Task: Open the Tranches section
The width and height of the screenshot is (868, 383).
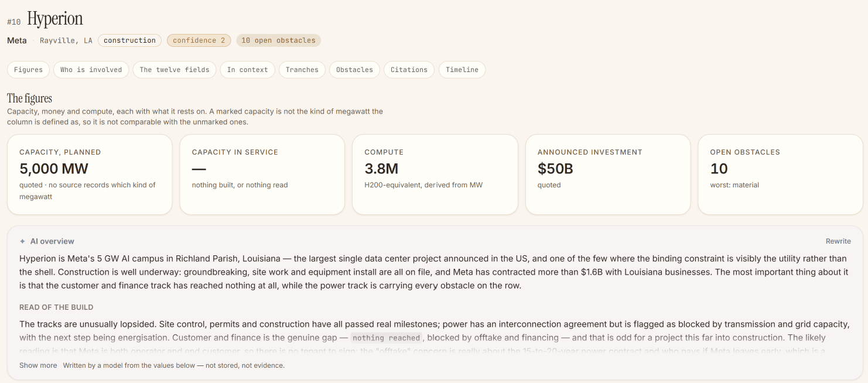Action: pos(302,70)
